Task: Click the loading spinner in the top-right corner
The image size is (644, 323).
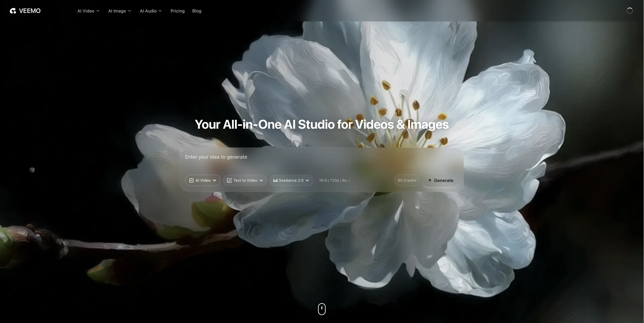Action: pyautogui.click(x=630, y=11)
